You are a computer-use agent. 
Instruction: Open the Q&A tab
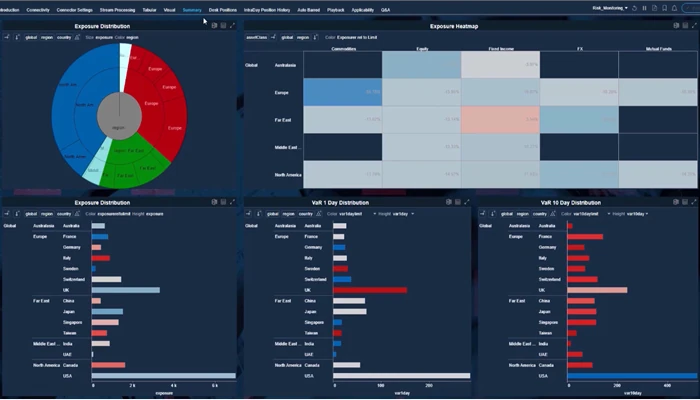click(x=385, y=10)
